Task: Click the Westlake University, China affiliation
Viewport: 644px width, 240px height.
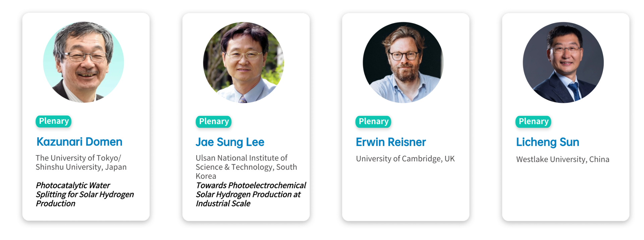Action: click(562, 159)
